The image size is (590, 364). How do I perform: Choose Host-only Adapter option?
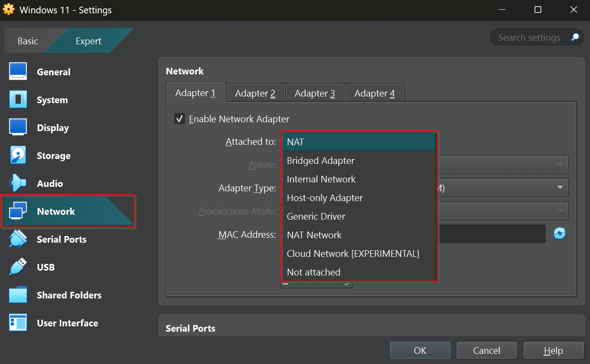359,197
